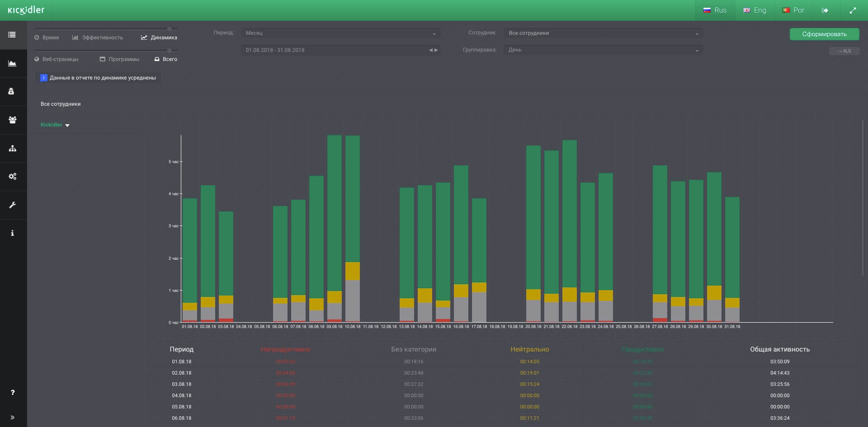868x427 pixels.
Task: Select Веб-страницы data source
Action: coord(57,59)
